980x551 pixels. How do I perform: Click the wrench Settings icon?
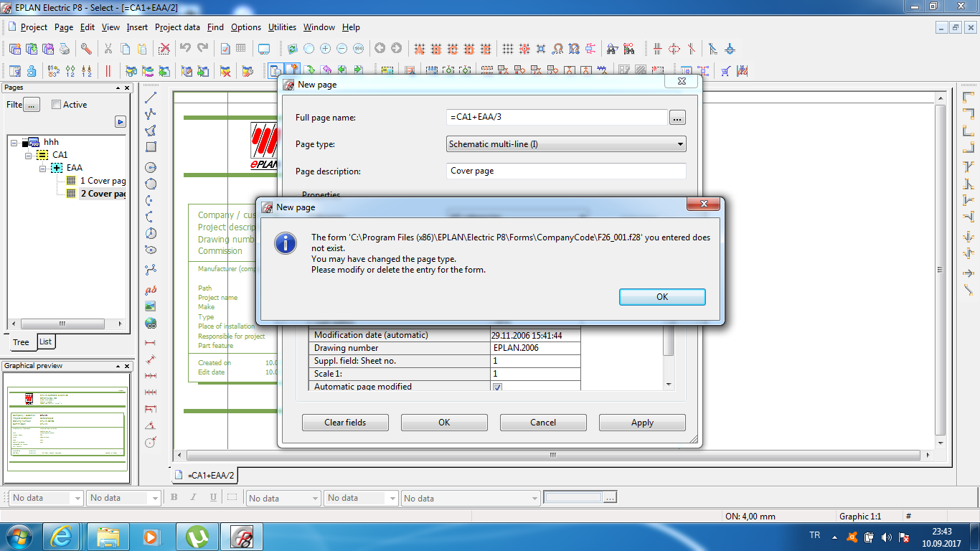86,49
